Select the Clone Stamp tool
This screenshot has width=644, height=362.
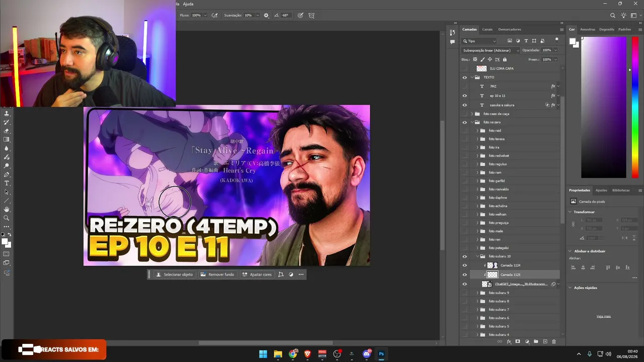[x=7, y=114]
